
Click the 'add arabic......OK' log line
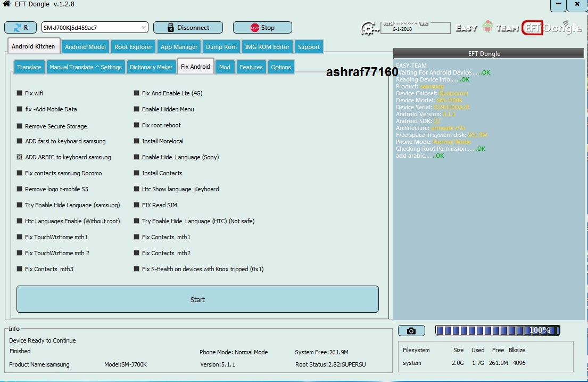pyautogui.click(x=420, y=156)
